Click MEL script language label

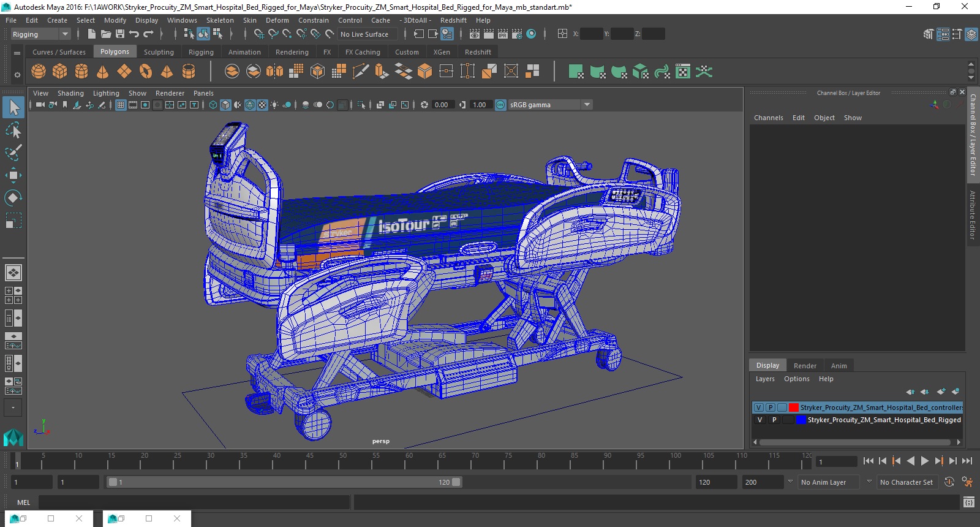(x=23, y=502)
